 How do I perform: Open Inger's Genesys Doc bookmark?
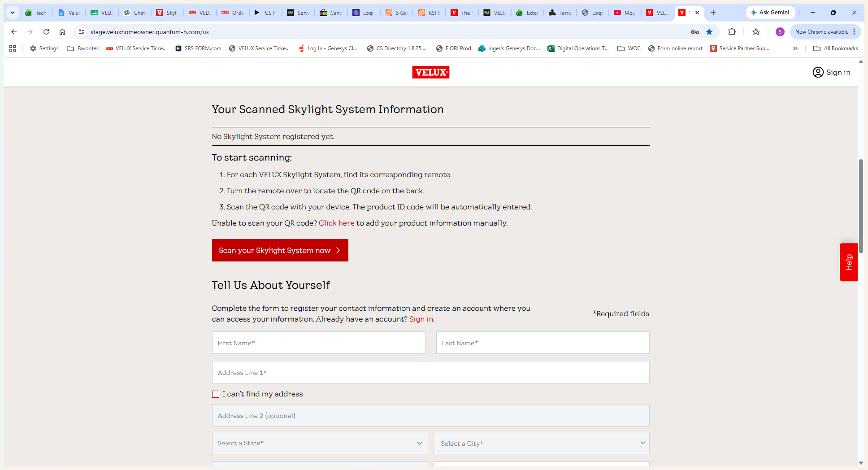[x=509, y=48]
